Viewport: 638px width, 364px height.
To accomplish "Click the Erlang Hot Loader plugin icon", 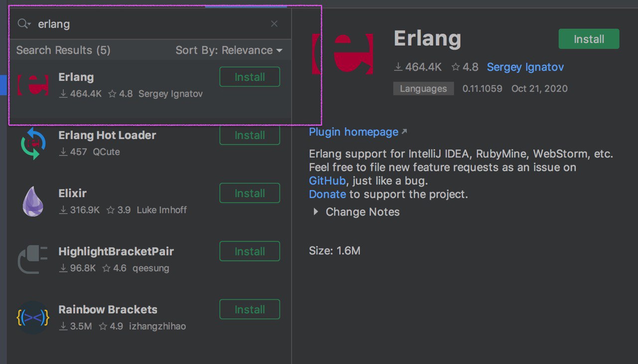I will 33,143.
